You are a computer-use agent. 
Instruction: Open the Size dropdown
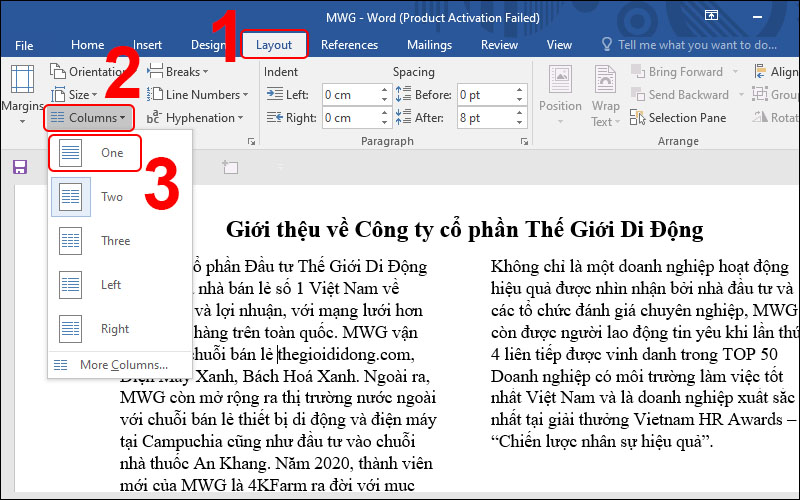[74, 94]
